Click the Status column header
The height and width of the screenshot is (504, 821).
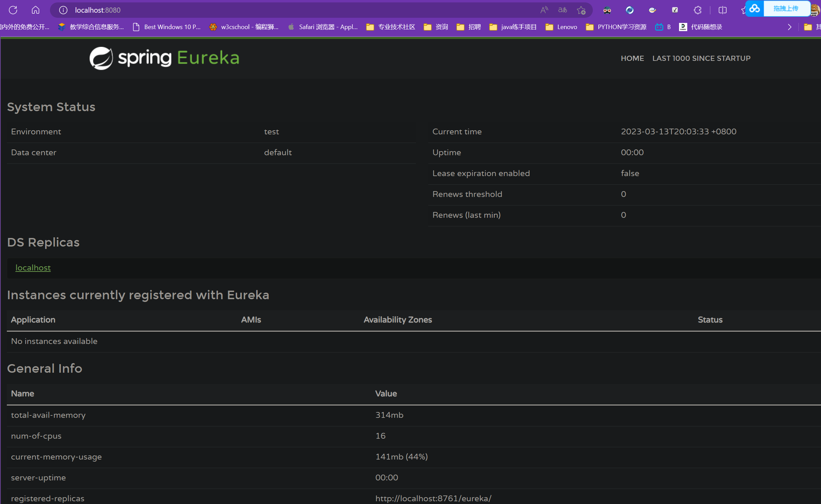click(x=710, y=320)
